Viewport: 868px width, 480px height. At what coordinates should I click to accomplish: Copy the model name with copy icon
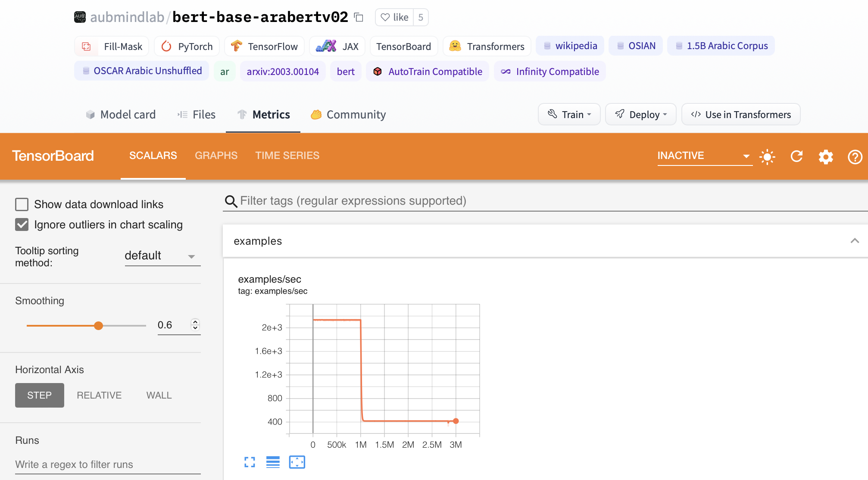coord(359,17)
